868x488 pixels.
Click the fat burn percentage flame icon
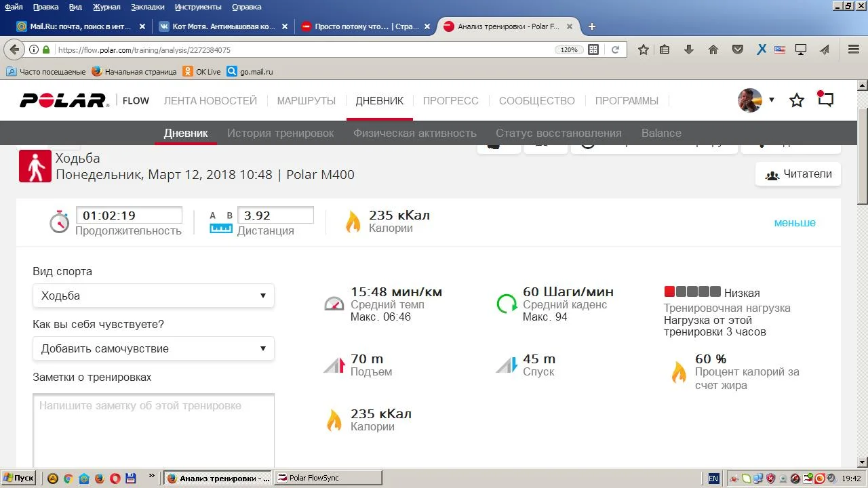[x=679, y=372]
